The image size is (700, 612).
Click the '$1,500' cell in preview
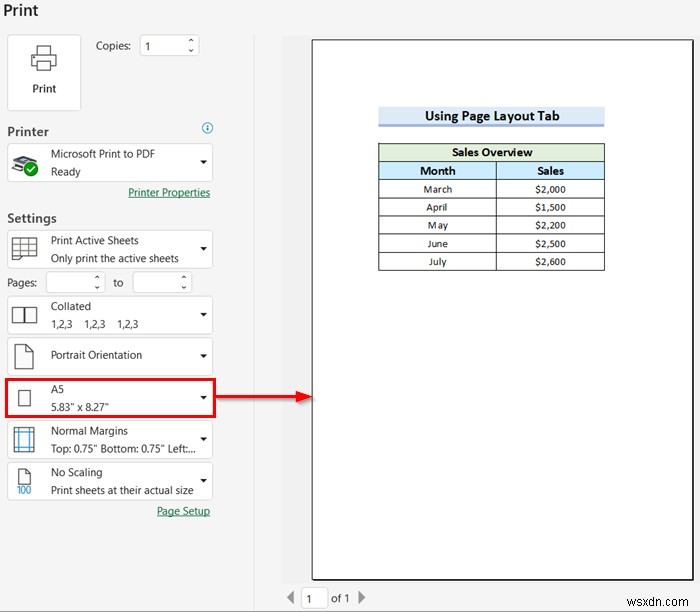point(550,207)
